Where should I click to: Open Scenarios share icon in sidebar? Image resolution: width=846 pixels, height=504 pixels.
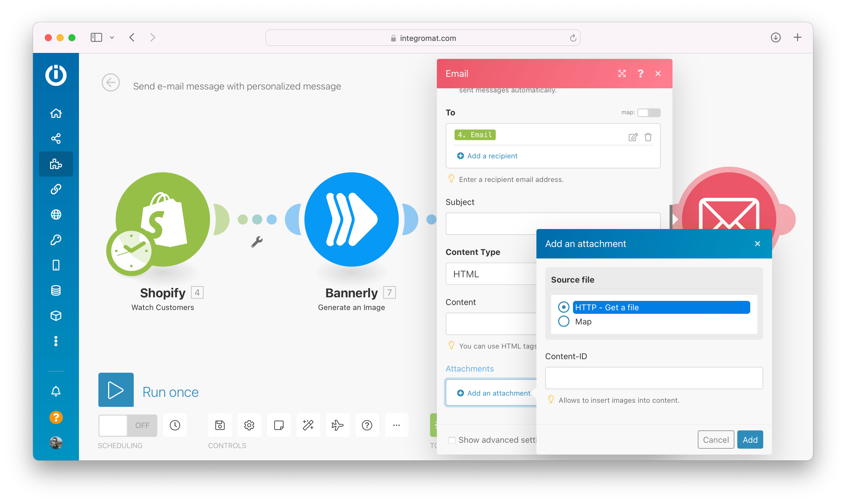pyautogui.click(x=56, y=138)
